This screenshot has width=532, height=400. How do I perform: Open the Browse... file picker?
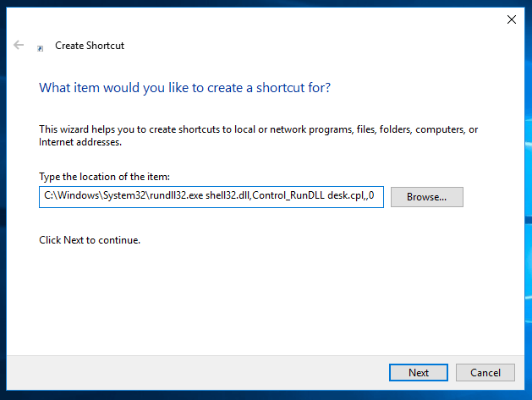pos(427,197)
